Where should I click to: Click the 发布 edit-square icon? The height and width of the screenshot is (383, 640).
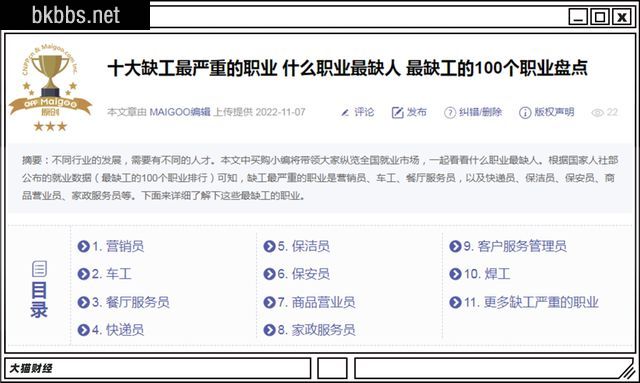pyautogui.click(x=397, y=112)
